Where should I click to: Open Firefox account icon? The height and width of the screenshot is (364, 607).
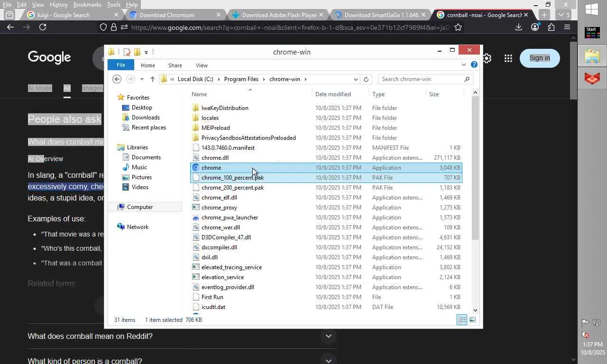[535, 27]
